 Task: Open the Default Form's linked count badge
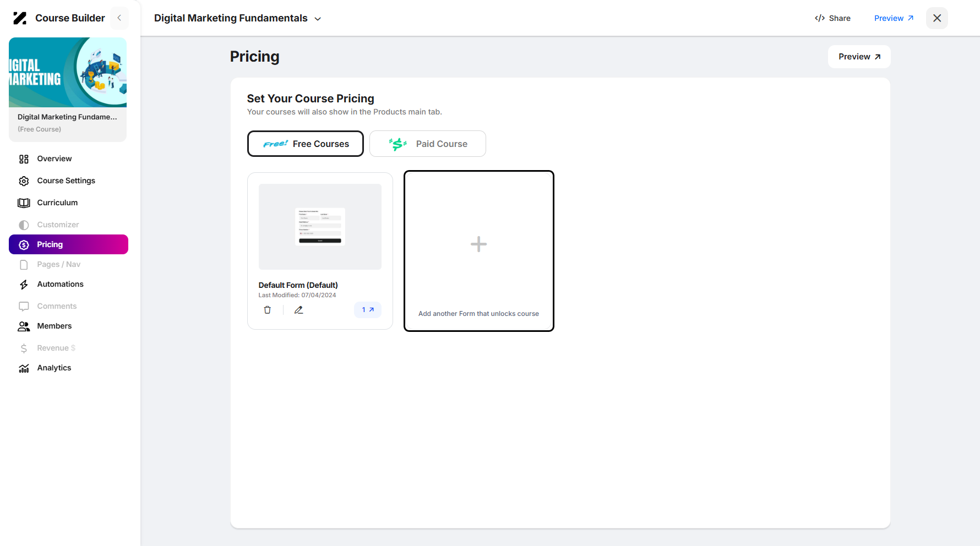tap(368, 310)
